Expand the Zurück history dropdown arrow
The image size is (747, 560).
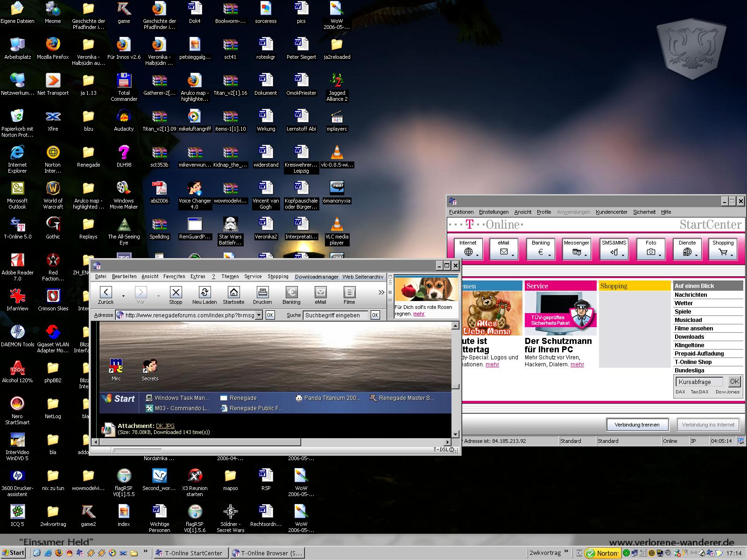pos(123,296)
